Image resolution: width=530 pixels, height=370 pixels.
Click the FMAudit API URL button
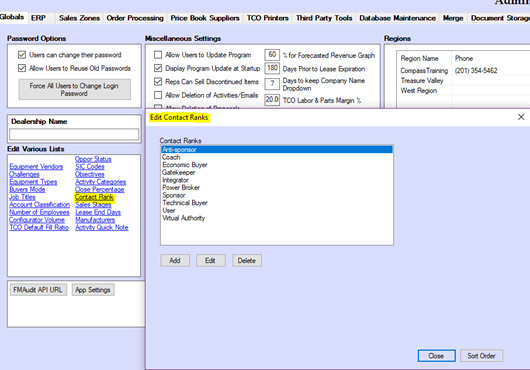coord(38,290)
